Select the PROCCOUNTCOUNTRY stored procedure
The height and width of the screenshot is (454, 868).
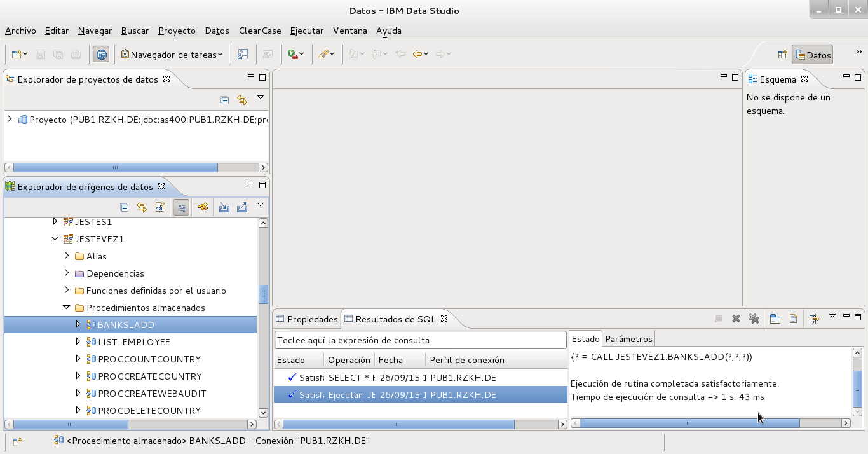coord(149,359)
